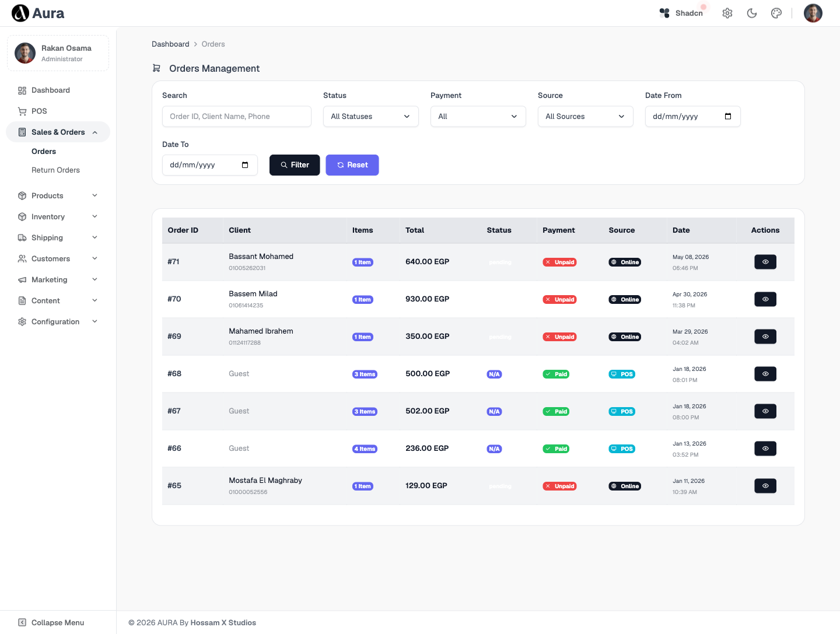840x634 pixels.
Task: Open the All Statuses dropdown
Action: [371, 117]
